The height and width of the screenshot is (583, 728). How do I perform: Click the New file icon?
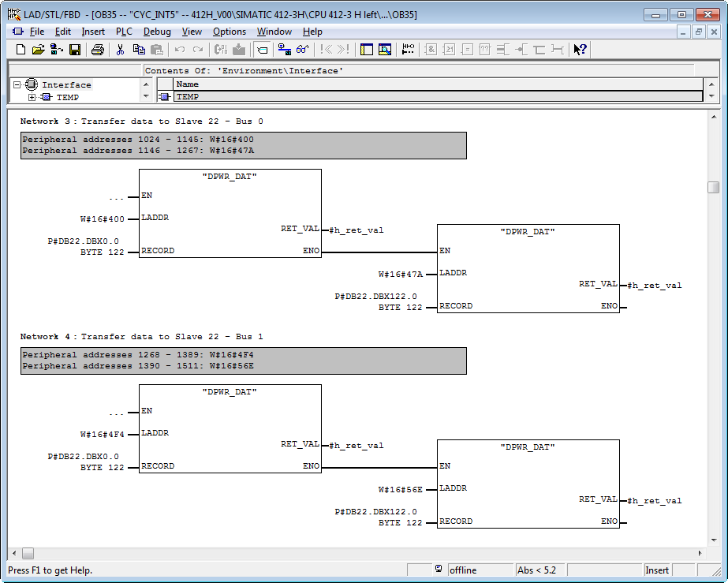tap(21, 50)
